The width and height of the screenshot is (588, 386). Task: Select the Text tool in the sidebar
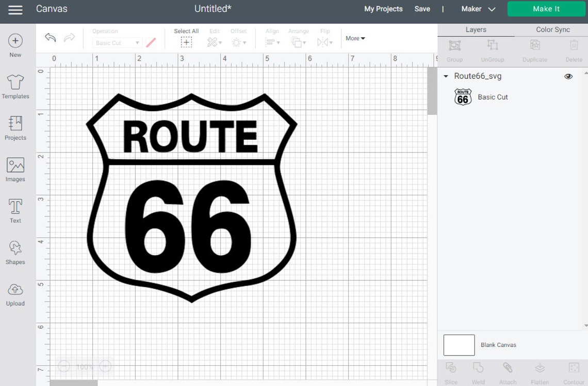click(15, 208)
